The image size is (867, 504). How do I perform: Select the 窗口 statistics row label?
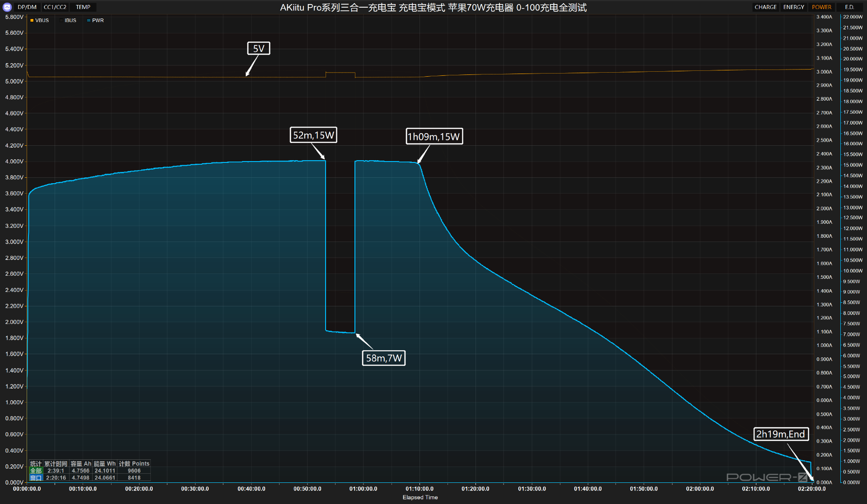coord(36,478)
